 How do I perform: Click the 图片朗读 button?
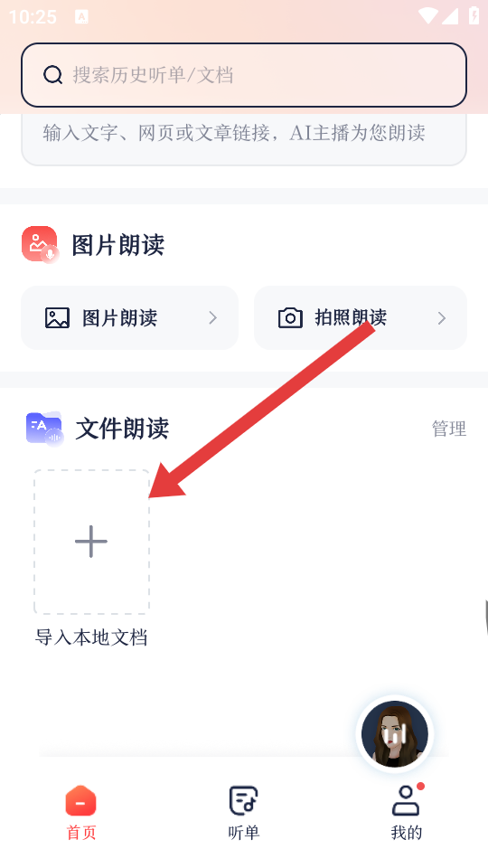129,317
